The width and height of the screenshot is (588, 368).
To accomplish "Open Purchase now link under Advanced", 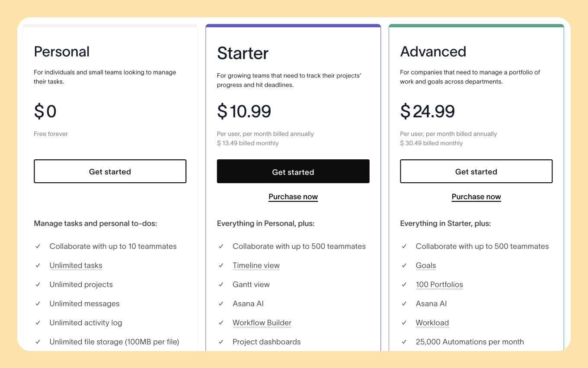I will tap(476, 197).
